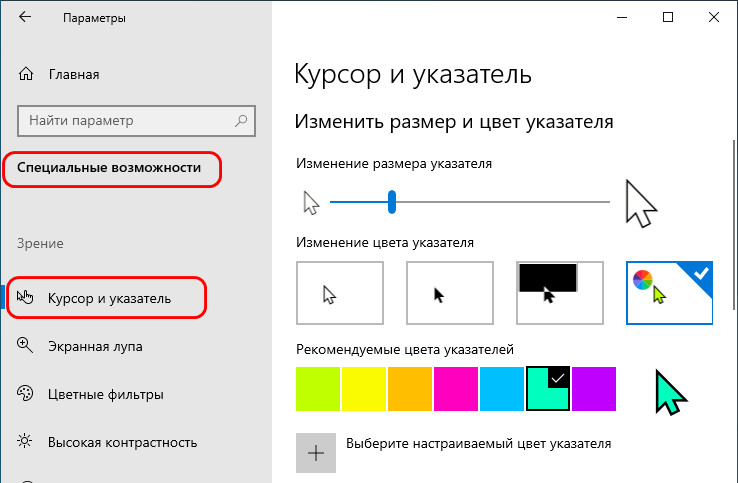This screenshot has width=738, height=483.
Task: Open Цветные фильтры color filters page
Action: 103,394
